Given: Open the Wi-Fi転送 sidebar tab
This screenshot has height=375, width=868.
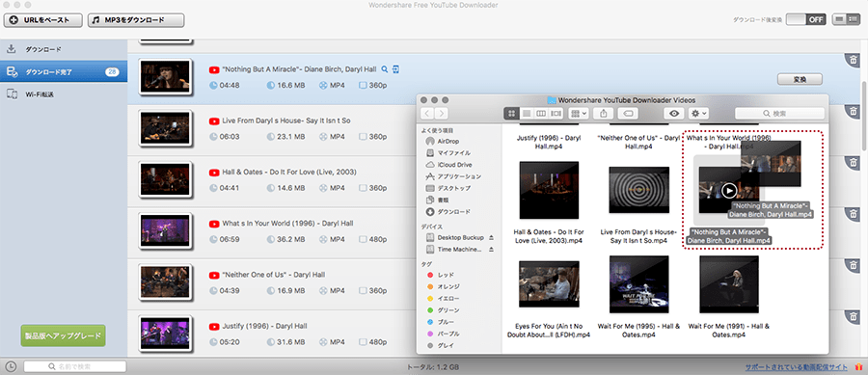Looking at the screenshot, I should click(x=64, y=94).
